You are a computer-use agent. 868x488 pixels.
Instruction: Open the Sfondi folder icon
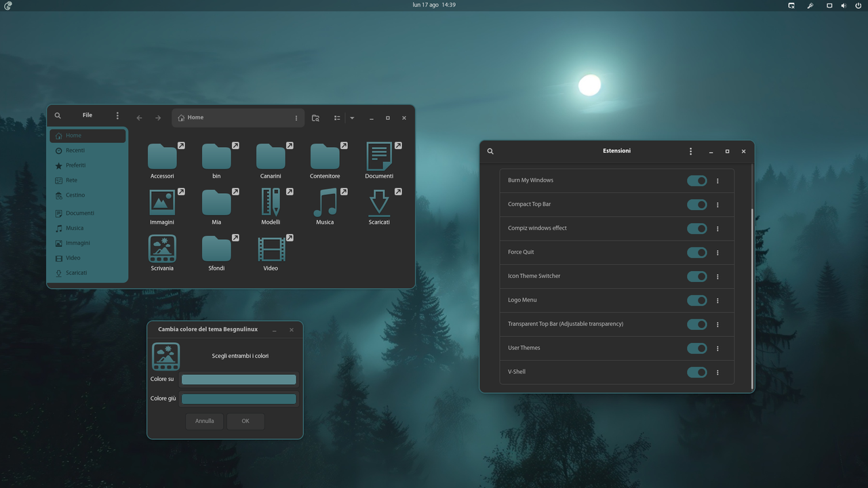[x=216, y=249]
